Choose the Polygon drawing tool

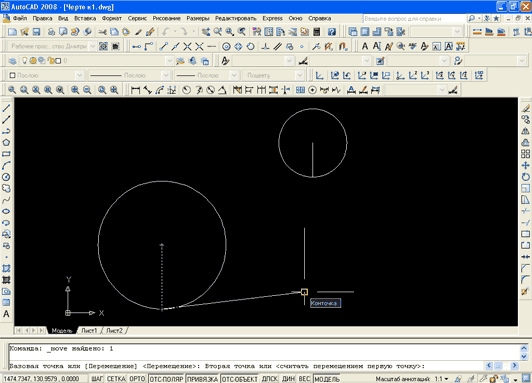pyautogui.click(x=6, y=142)
